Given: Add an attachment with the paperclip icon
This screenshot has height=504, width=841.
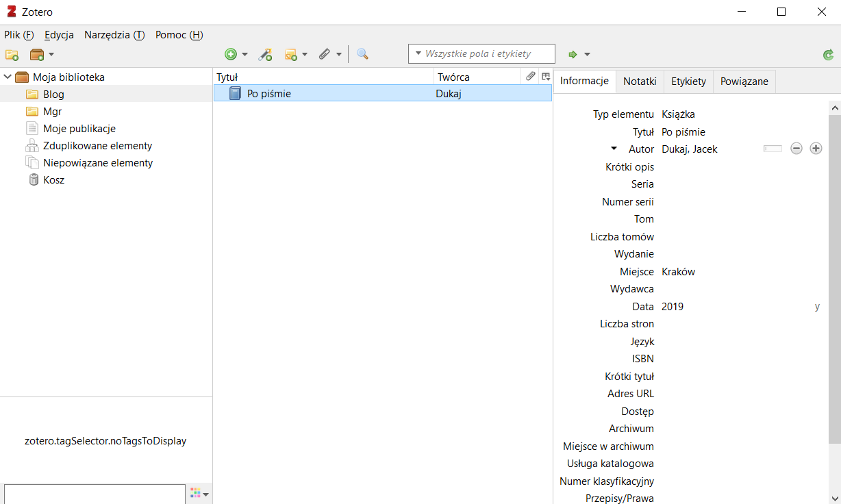Looking at the screenshot, I should 325,53.
